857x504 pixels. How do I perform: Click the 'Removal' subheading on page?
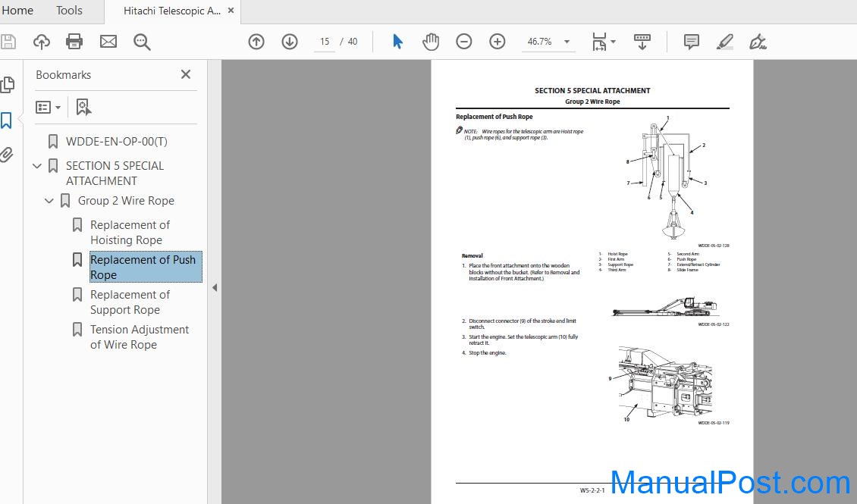pyautogui.click(x=472, y=255)
